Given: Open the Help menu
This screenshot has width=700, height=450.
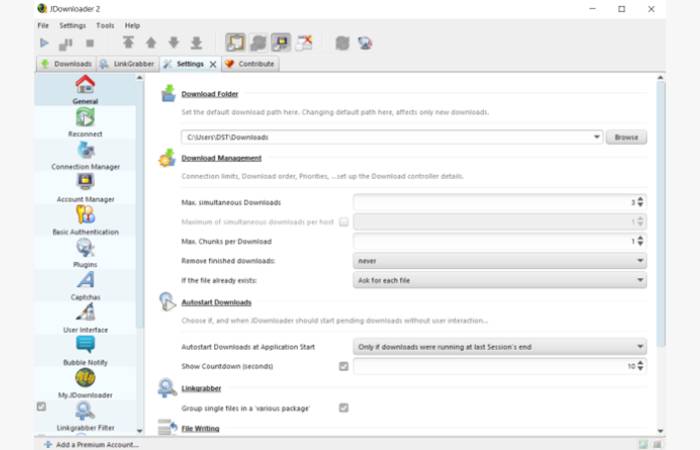Looking at the screenshot, I should click(132, 25).
